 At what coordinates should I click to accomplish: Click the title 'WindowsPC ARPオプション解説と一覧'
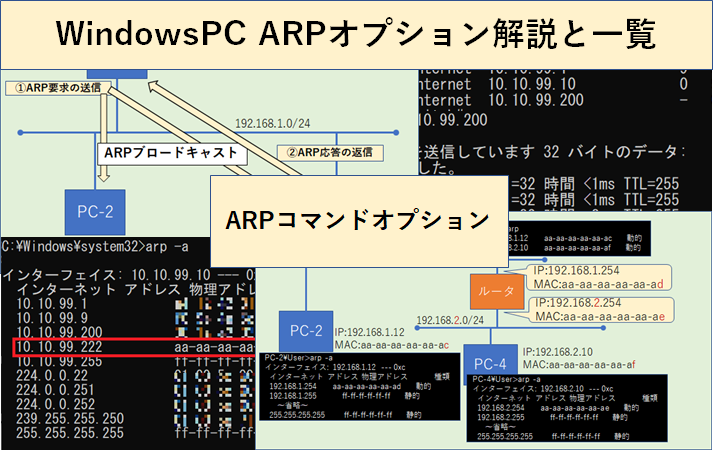click(x=356, y=34)
